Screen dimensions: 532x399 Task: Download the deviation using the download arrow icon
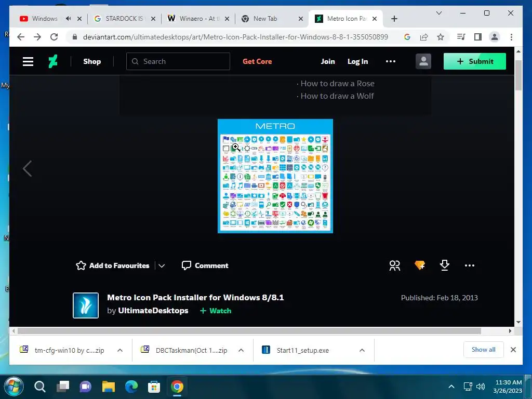[x=445, y=265]
